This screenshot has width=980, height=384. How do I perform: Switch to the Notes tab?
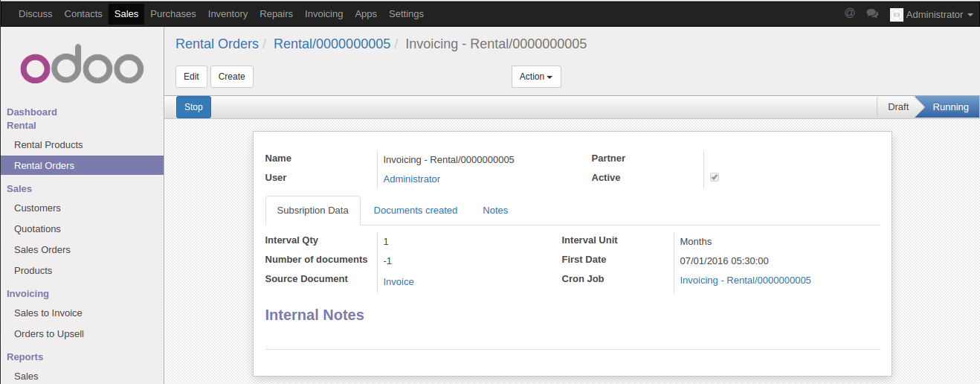tap(495, 211)
